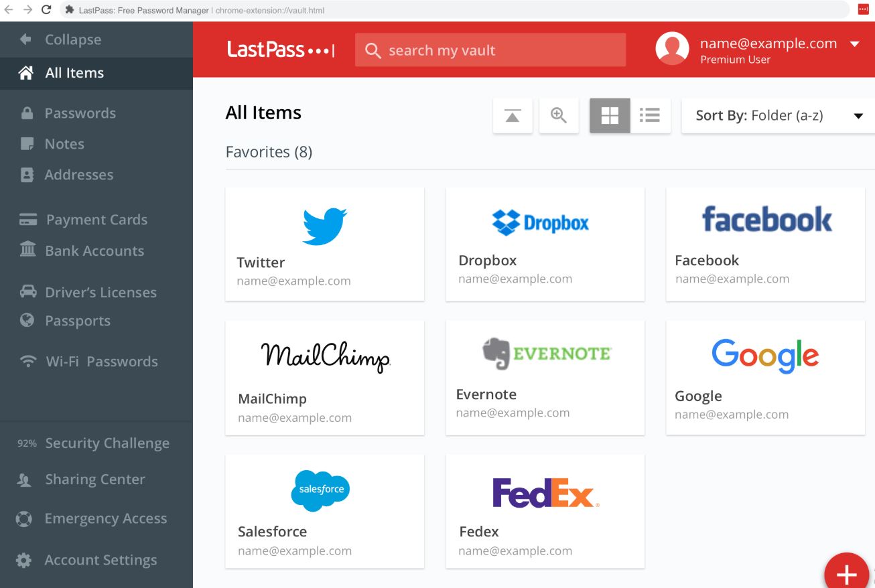
Task: Open the MailChimp vault card
Action: coord(325,378)
